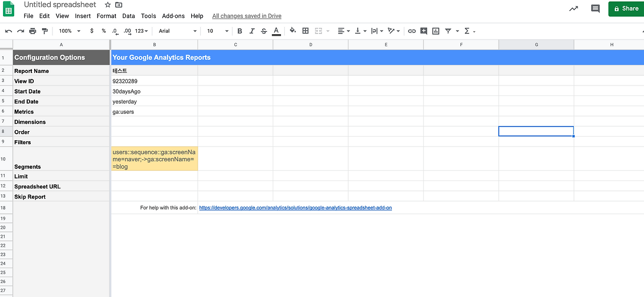
Task: Insert a link with chain icon
Action: pos(412,31)
